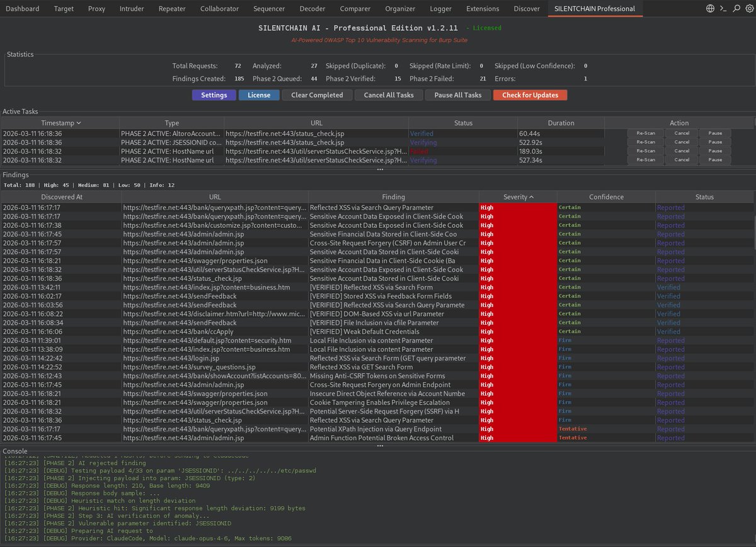This screenshot has width=756, height=547.
Task: Select the Intruder tab
Action: click(132, 9)
